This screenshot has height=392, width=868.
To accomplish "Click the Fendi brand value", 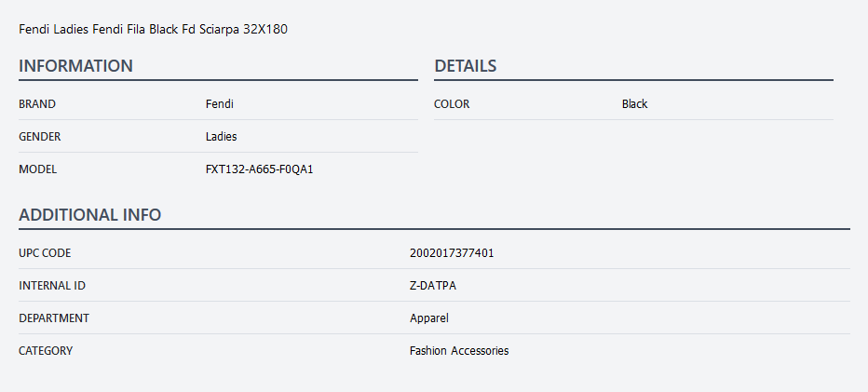I will (220, 104).
